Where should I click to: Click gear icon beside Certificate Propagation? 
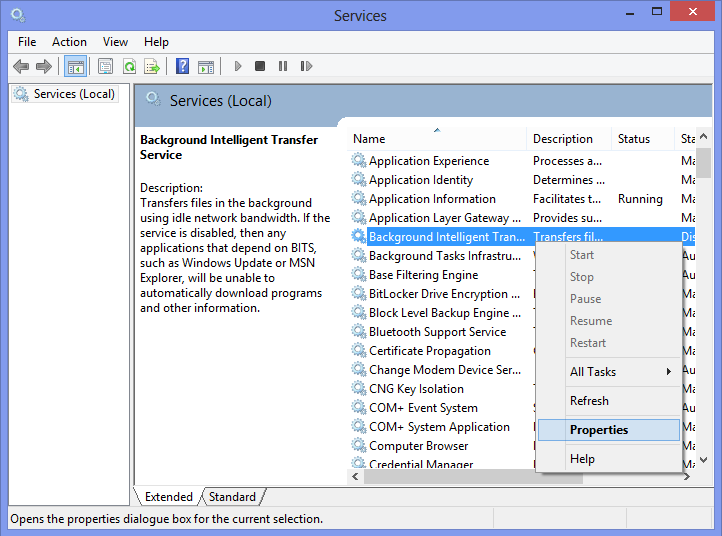[359, 350]
